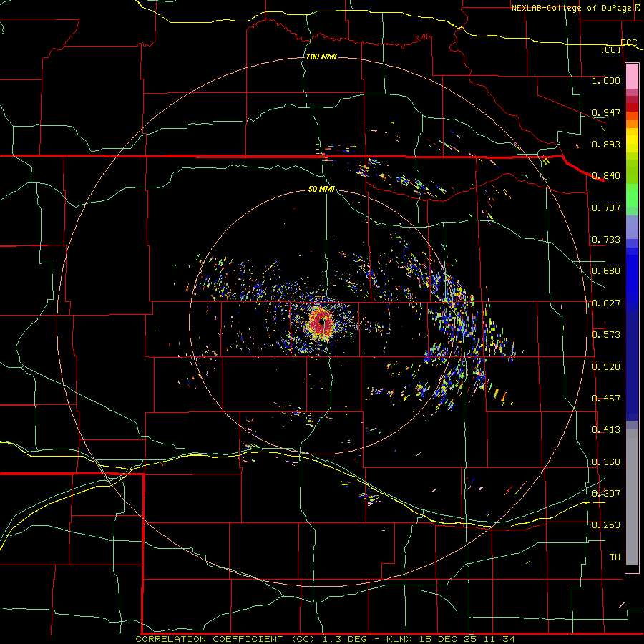The height and width of the screenshot is (644, 644).
Task: Select the 0.680 legend value
Action: pos(606,271)
